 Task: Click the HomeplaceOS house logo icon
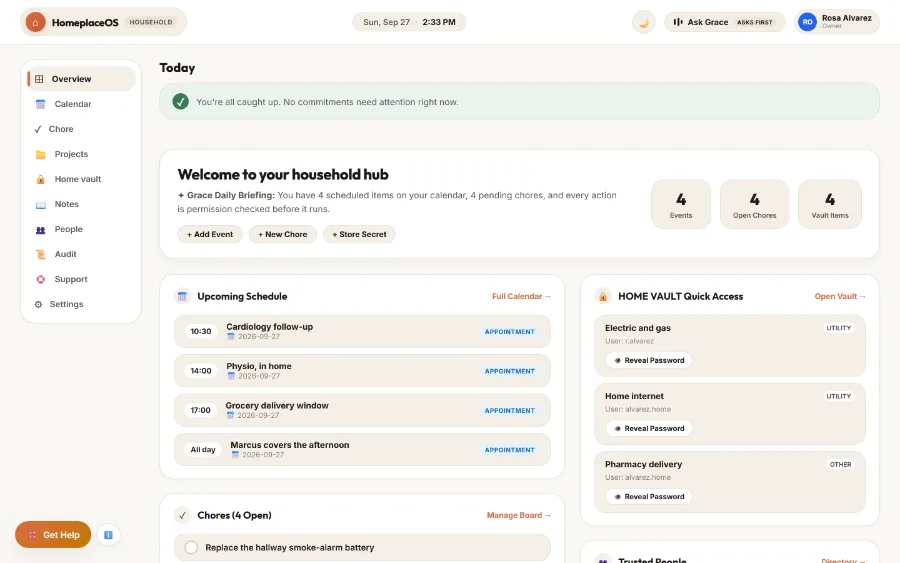[36, 22]
